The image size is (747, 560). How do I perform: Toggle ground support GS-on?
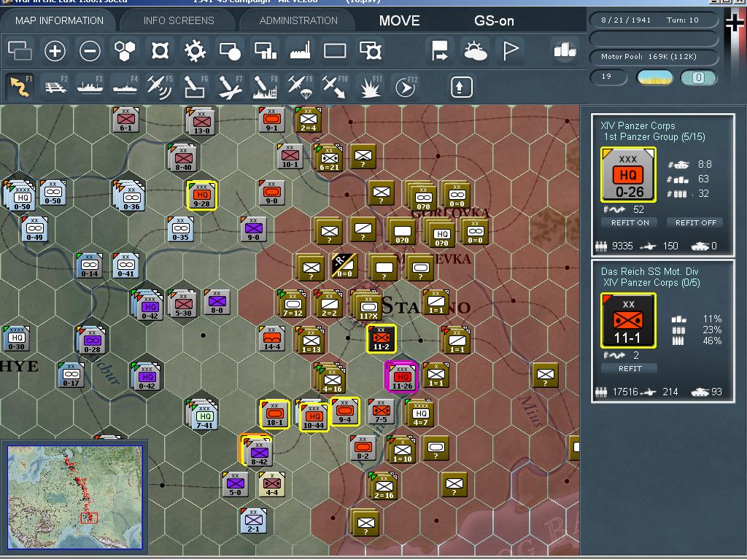[x=494, y=20]
